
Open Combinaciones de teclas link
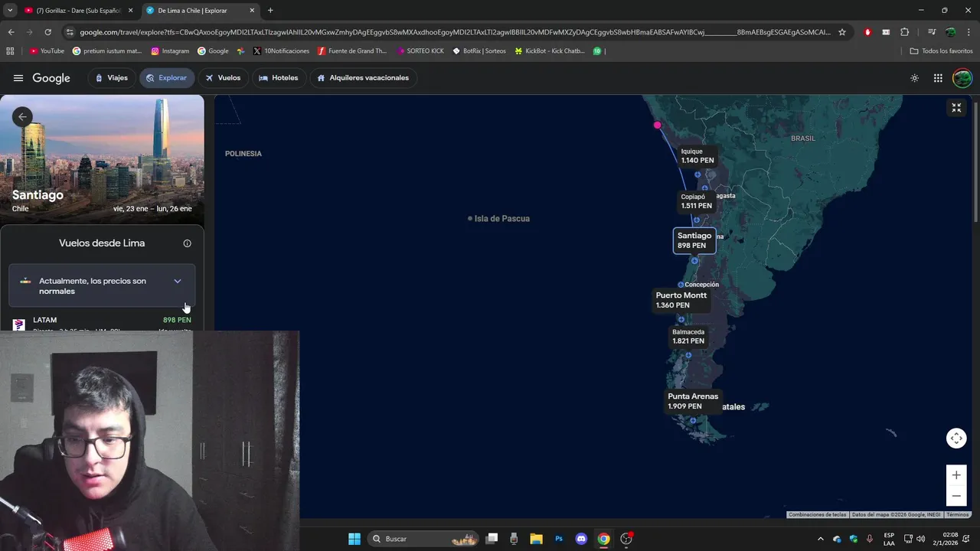point(818,515)
